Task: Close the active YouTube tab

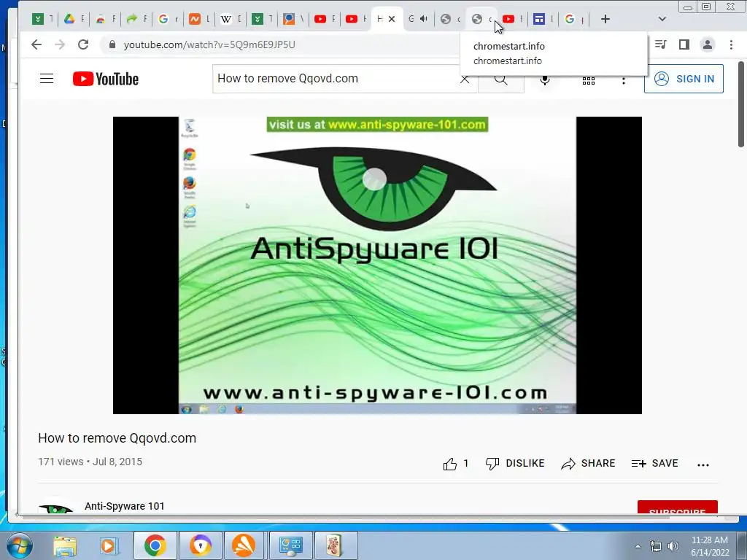Action: tap(392, 19)
